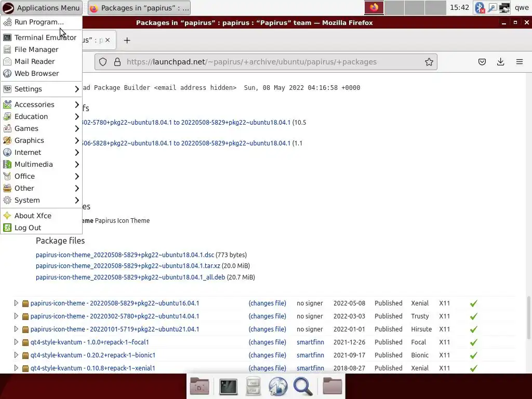Expand papirus-icon-theme ubuntu14.04.1 row

[16, 316]
